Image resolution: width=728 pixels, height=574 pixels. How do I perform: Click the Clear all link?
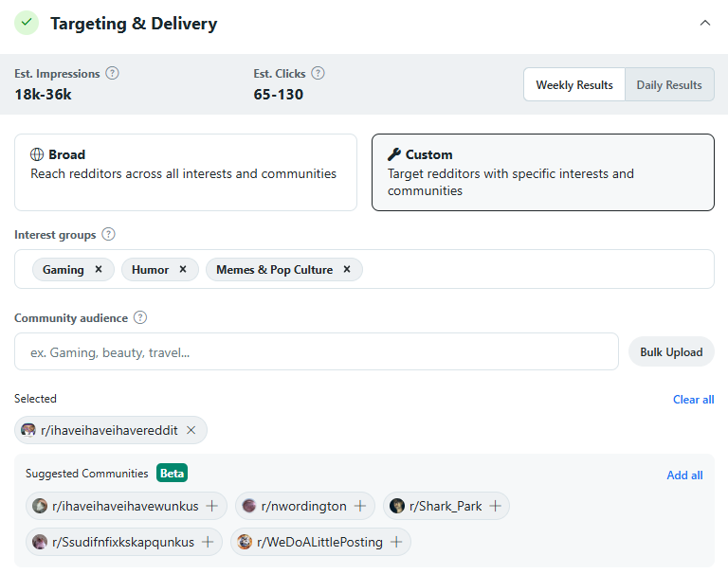(x=693, y=399)
